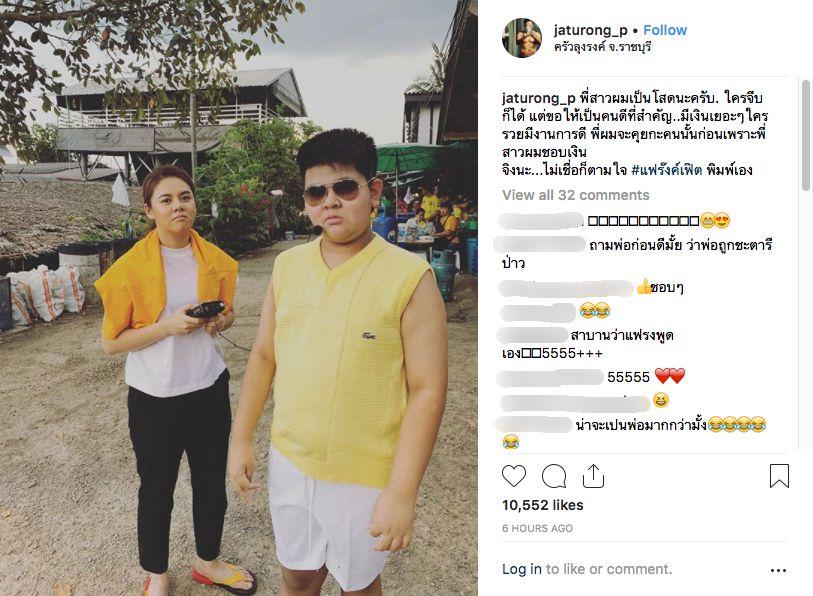Open commenter name beside ชอบๆ comment

click(x=566, y=288)
